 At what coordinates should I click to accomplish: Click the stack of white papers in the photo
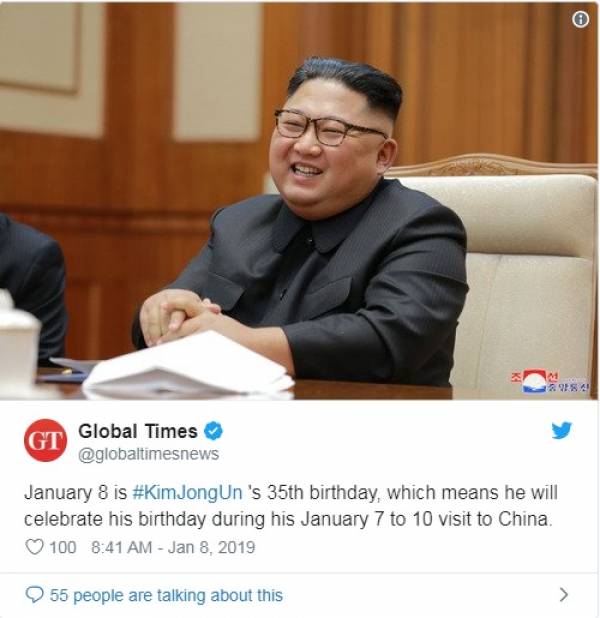tap(189, 365)
